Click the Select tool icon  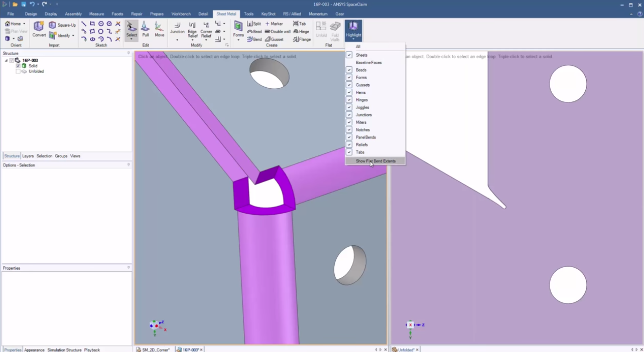[132, 27]
